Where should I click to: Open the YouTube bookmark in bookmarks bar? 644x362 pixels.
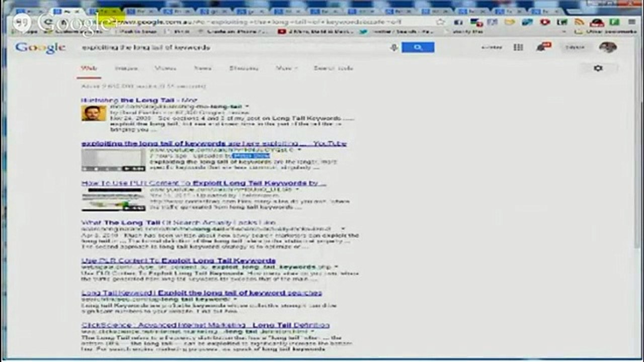pos(316,31)
